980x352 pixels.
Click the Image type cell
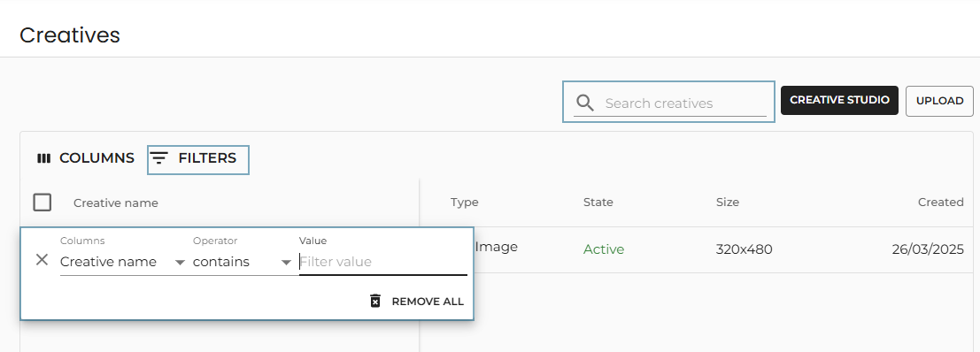click(497, 247)
